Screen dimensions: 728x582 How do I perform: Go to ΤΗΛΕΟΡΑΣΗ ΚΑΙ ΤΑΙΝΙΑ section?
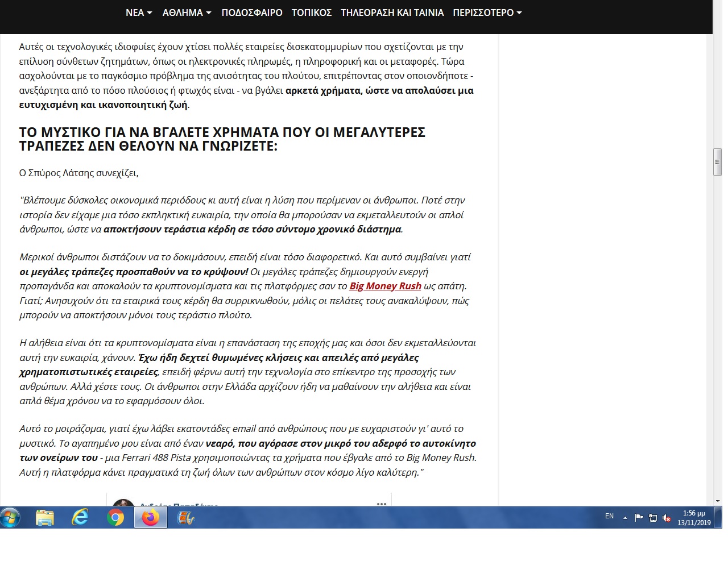392,13
